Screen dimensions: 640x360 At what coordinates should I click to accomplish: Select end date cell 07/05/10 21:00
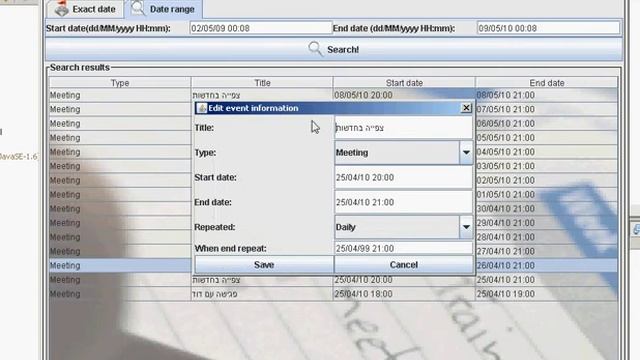547,109
